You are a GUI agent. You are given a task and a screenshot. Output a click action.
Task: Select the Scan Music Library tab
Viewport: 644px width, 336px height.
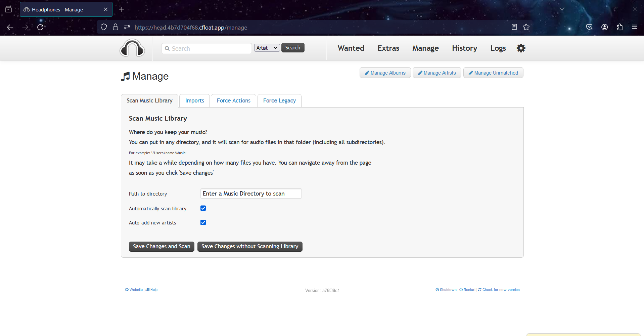coord(149,100)
